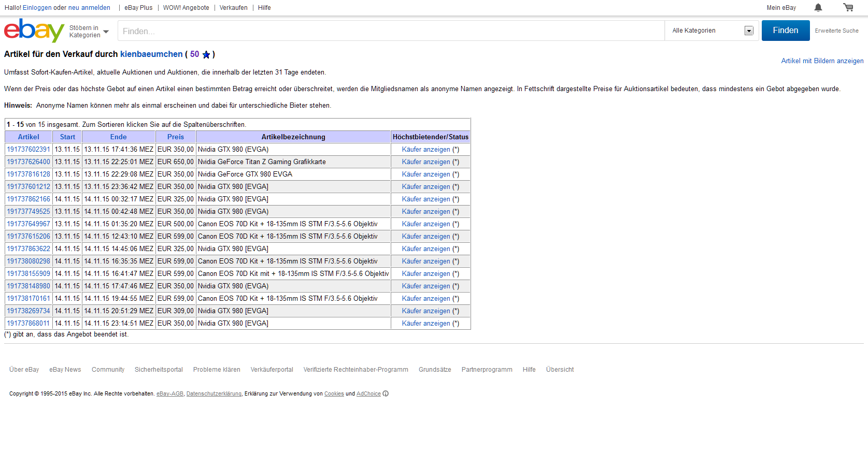Sort by the Artikelbezeichnung column header

(293, 137)
